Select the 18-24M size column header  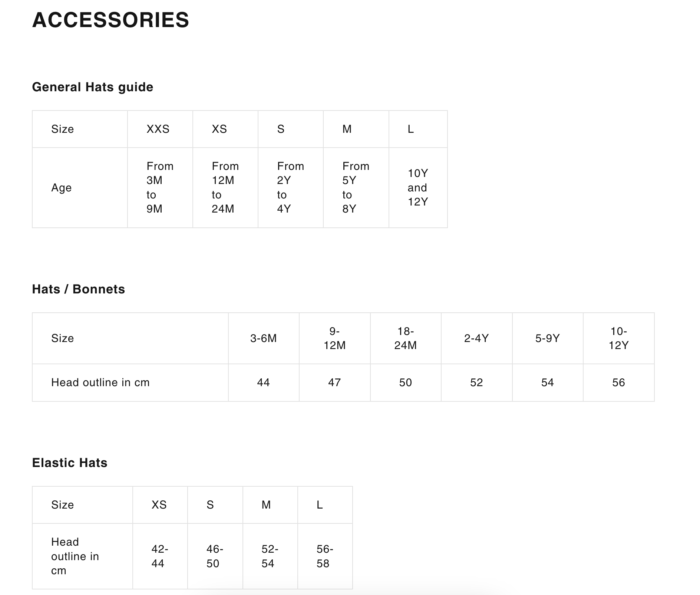pos(405,338)
